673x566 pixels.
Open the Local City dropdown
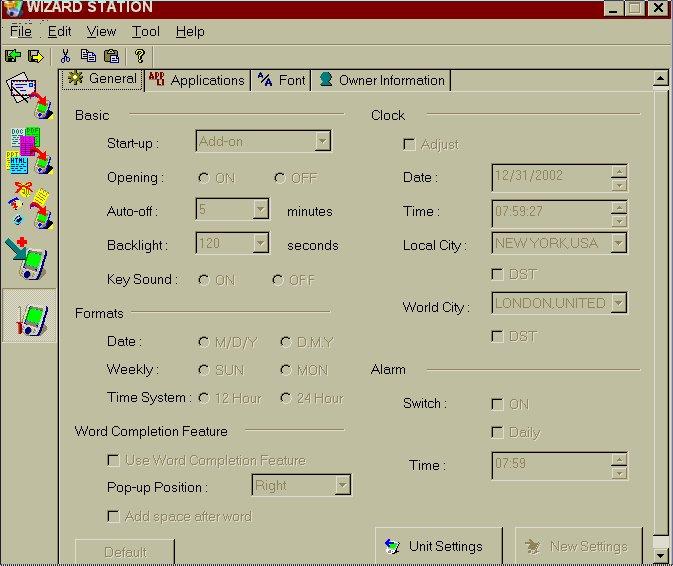coord(618,243)
